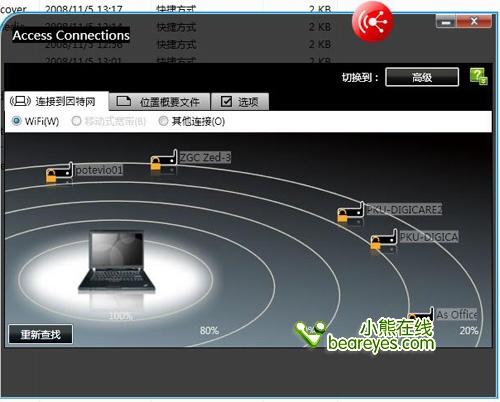Select the ZGC Zed-3 access point icon
This screenshot has height=402, width=500.
pos(164,160)
